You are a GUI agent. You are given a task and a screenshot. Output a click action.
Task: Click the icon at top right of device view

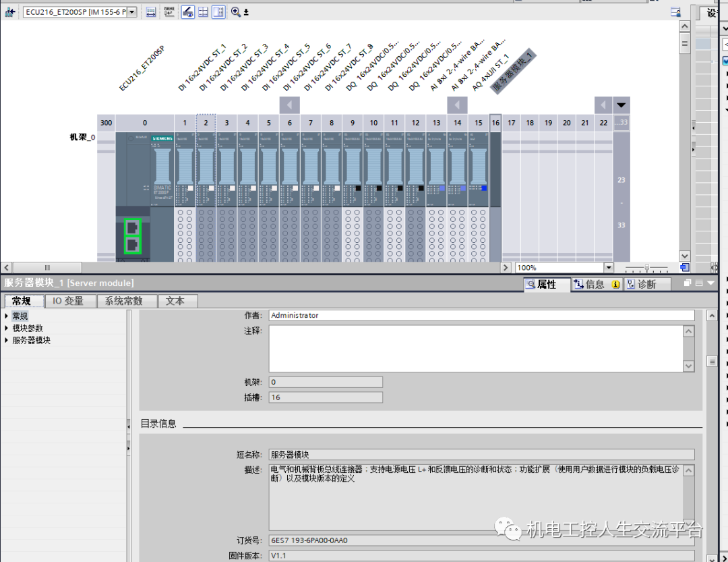(x=675, y=12)
